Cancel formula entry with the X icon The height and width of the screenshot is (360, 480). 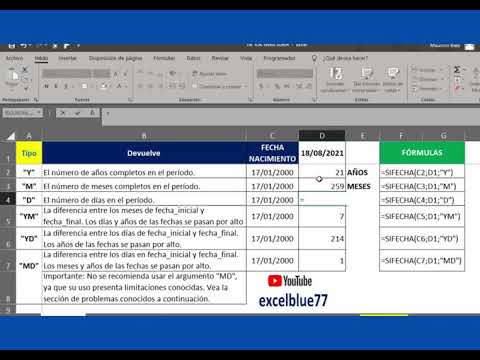tap(63, 113)
